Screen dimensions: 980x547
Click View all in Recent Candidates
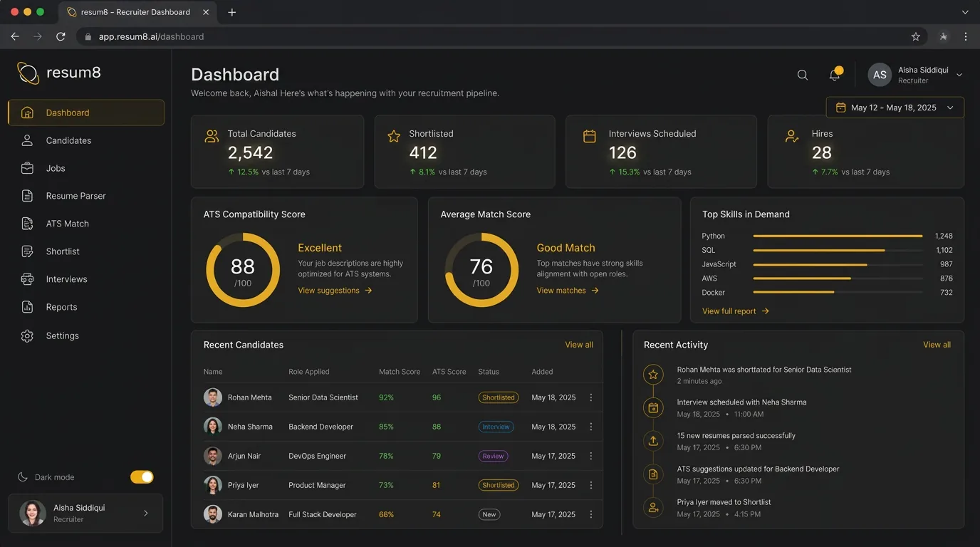pyautogui.click(x=579, y=345)
